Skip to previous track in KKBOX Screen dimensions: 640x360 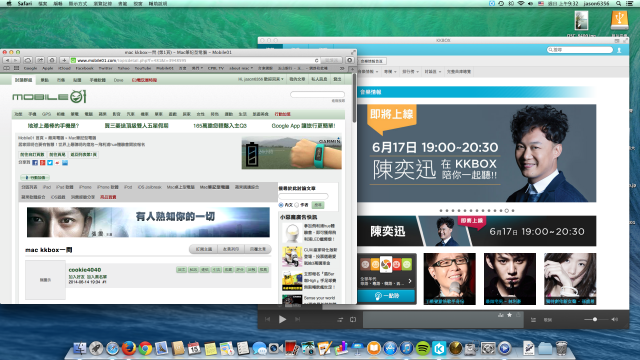coord(267,320)
